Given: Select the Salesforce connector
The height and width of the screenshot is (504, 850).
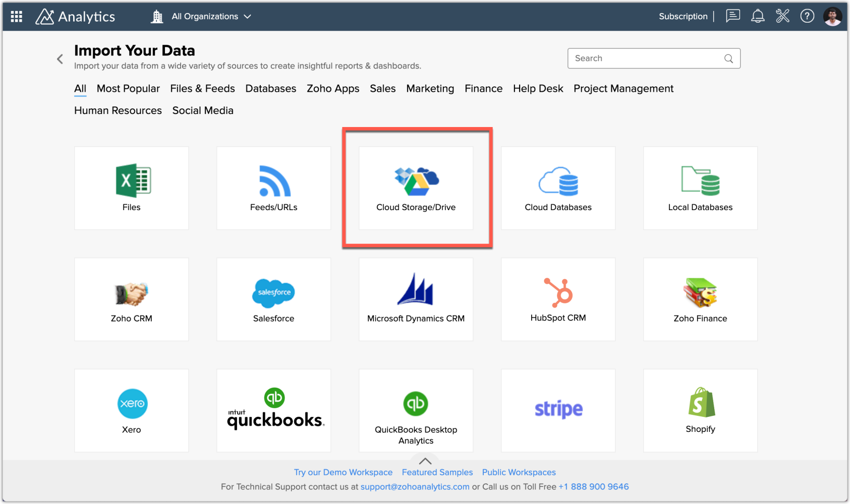Looking at the screenshot, I should click(273, 299).
